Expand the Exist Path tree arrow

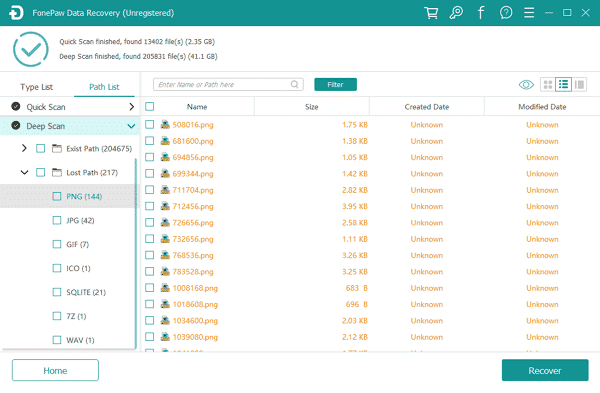(24, 148)
